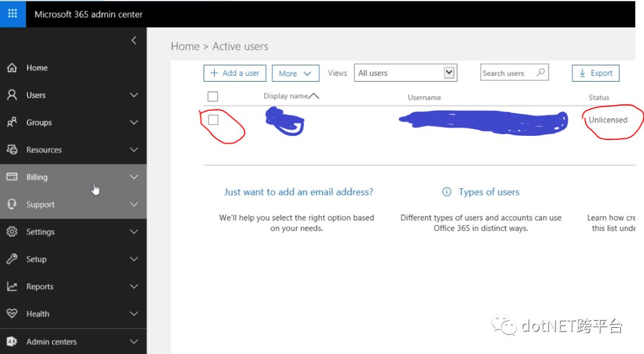Click the Export download arrow icon
Viewport: 644px width, 354px height.
[582, 73]
